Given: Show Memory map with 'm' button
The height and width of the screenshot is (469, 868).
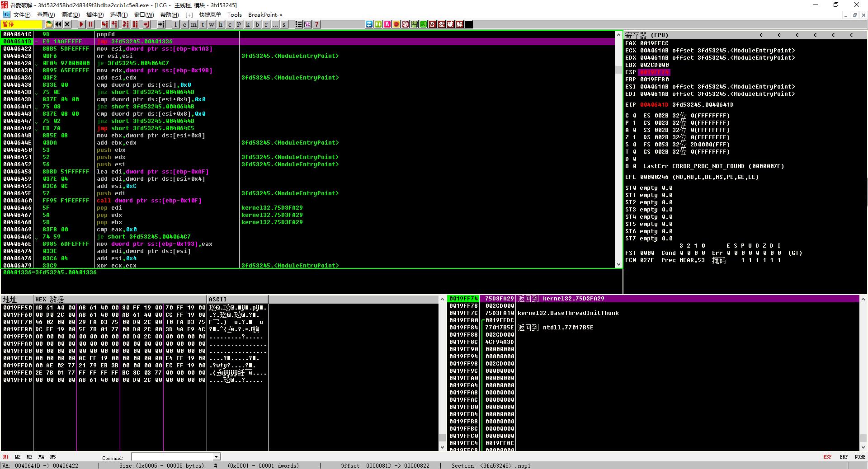Looking at the screenshot, I should click(x=193, y=24).
